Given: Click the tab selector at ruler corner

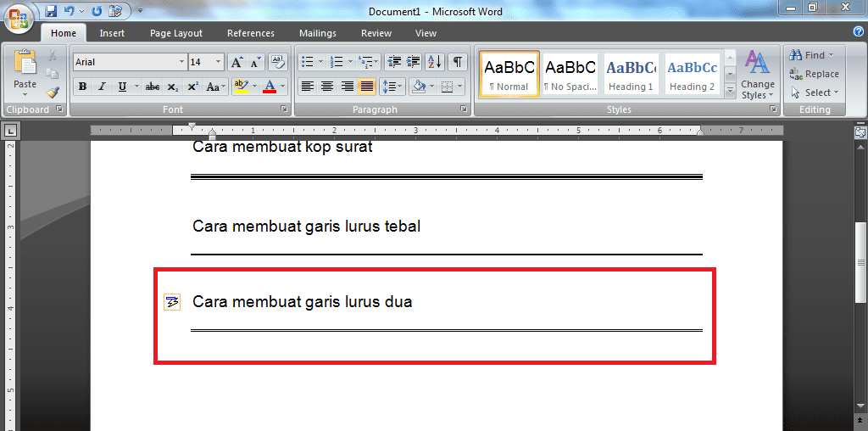Looking at the screenshot, I should [x=10, y=132].
